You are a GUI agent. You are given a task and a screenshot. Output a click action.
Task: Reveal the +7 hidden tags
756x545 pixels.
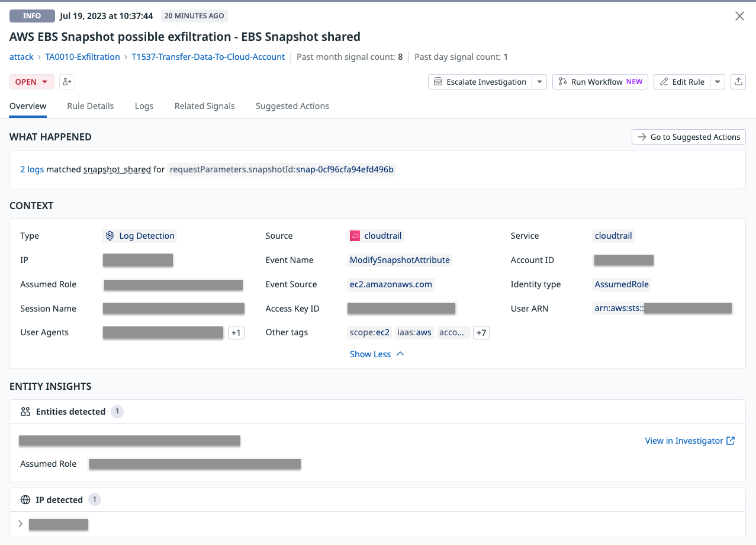pos(481,332)
